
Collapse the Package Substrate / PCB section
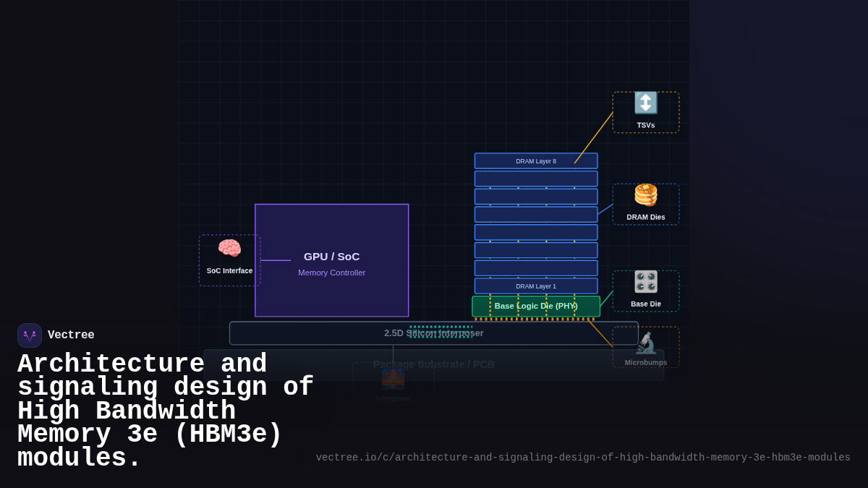pyautogui.click(x=434, y=364)
